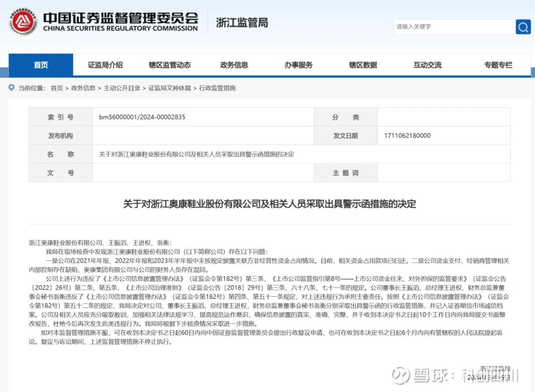Click the 主题词 table label
535x392 pixels.
[x=345, y=173]
